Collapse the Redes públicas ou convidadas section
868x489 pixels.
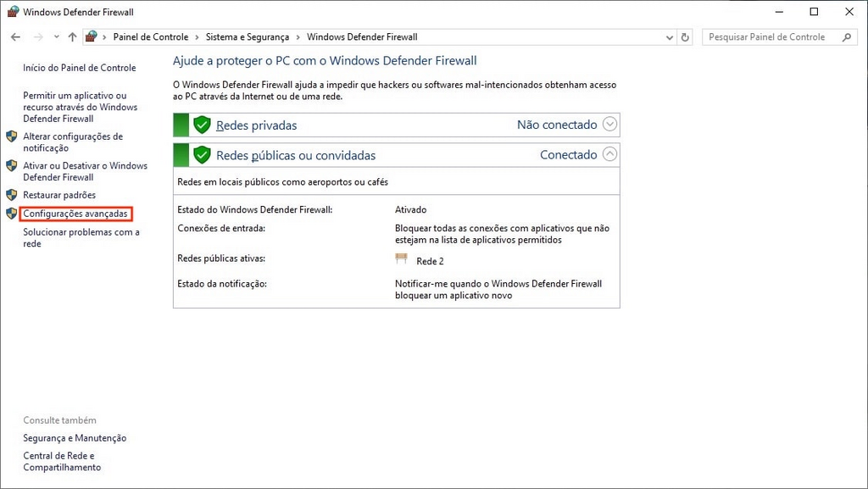(609, 154)
